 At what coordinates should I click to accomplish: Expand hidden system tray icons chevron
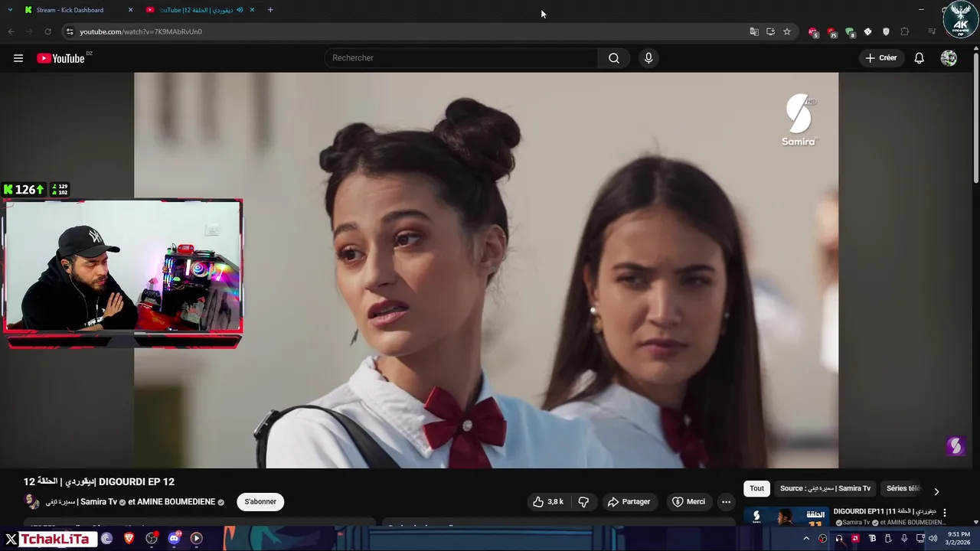(806, 539)
